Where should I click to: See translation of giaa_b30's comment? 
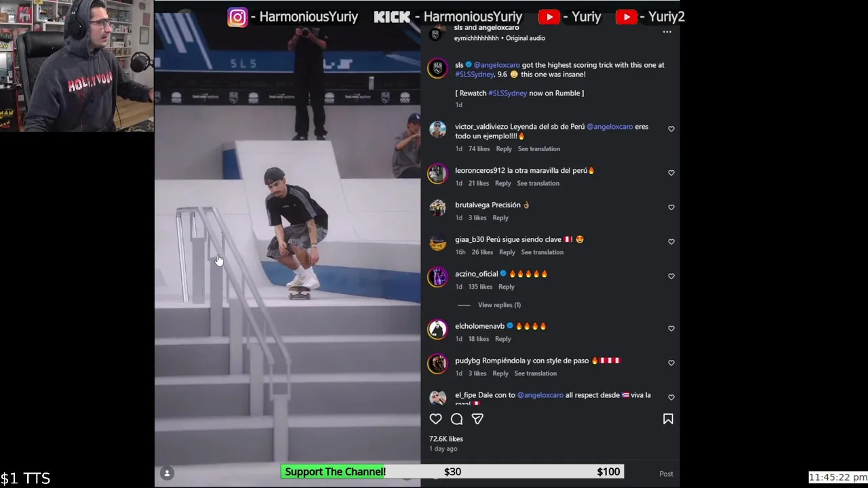coord(542,252)
